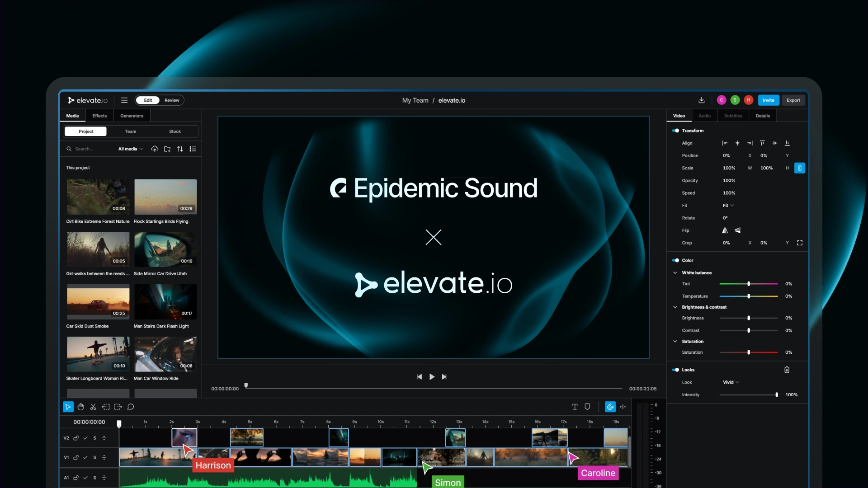
Task: Open the Details tab
Action: (x=762, y=116)
